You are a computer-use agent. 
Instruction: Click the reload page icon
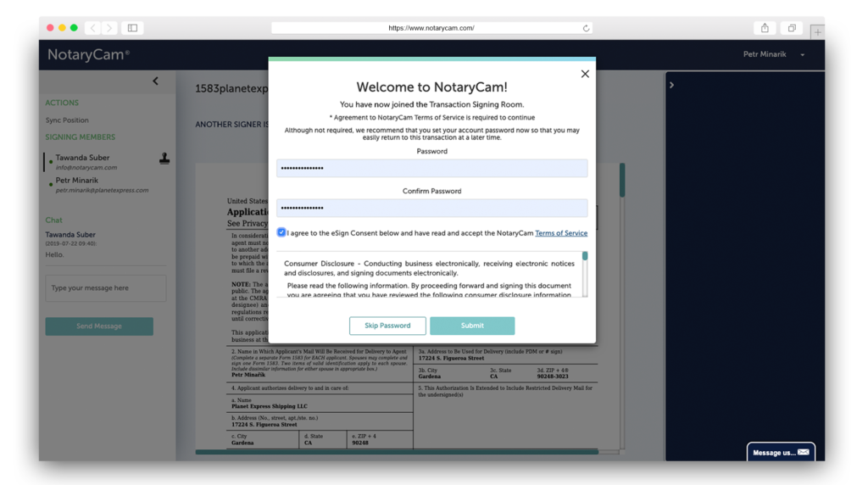(x=586, y=28)
